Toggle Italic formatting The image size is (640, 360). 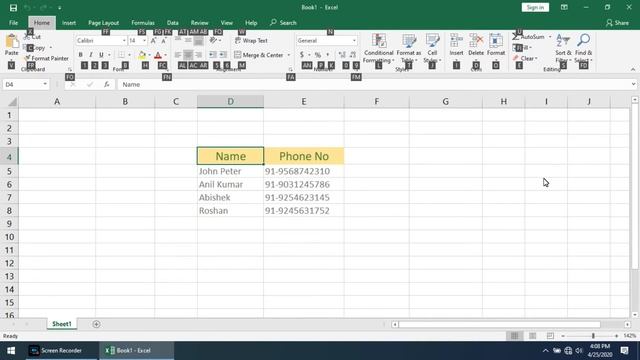pos(91,55)
